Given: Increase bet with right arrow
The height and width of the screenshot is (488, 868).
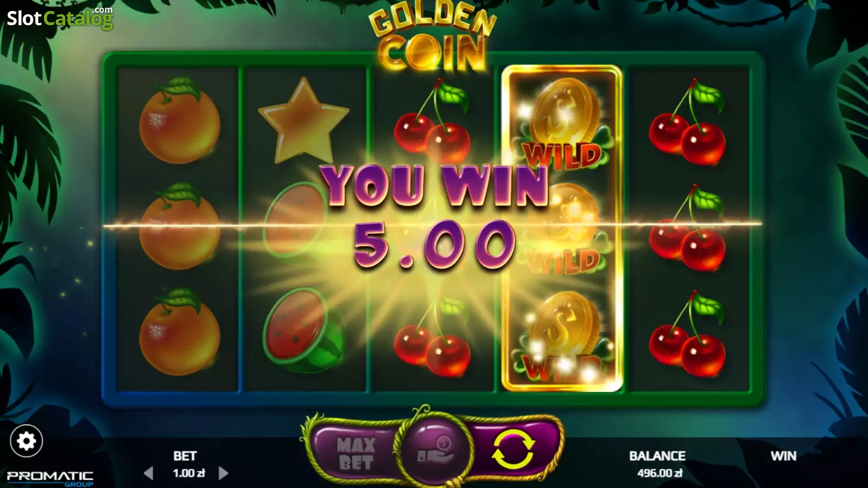Looking at the screenshot, I should click(223, 473).
